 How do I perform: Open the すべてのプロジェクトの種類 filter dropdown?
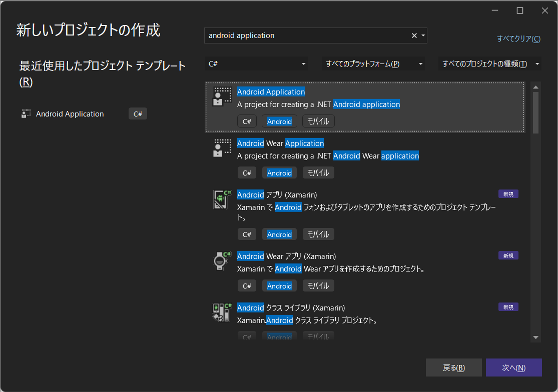(489, 64)
